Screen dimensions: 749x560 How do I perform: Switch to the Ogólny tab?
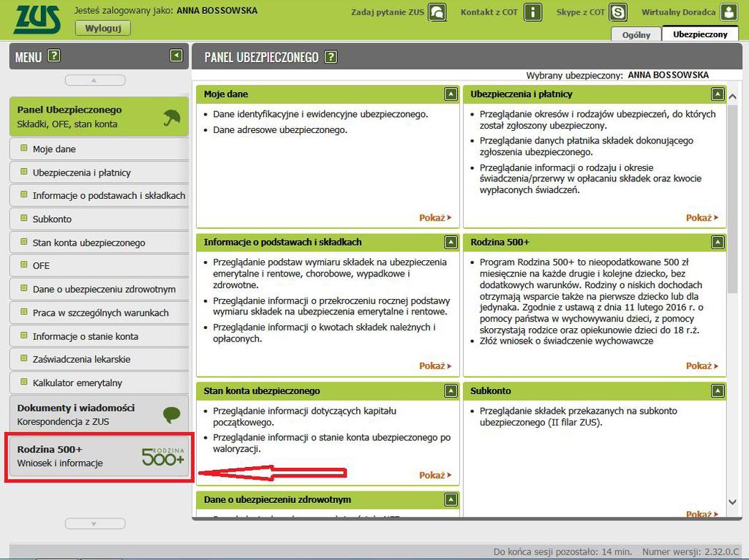[x=636, y=34]
